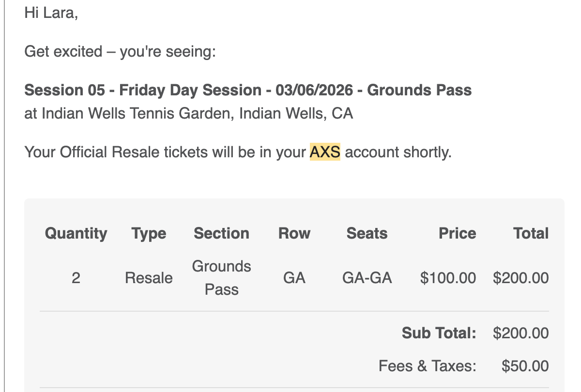Select the bold Session 05 event title
The width and height of the screenshot is (581, 392).
247,90
